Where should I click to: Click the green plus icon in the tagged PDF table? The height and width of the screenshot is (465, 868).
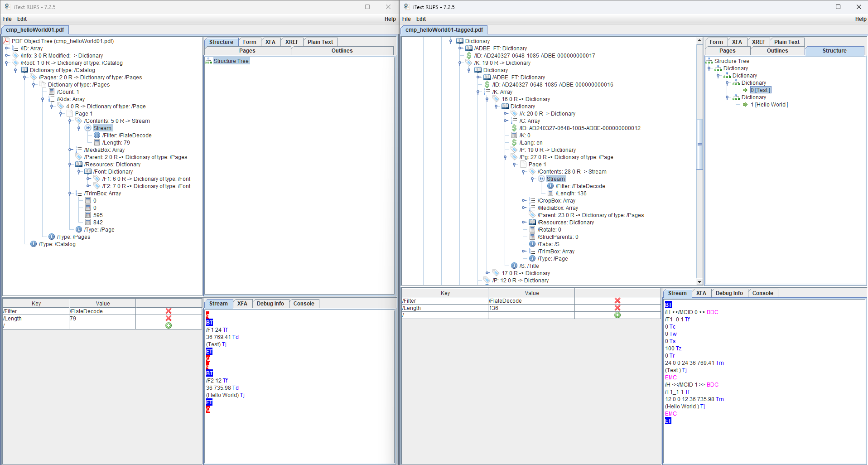(x=617, y=315)
